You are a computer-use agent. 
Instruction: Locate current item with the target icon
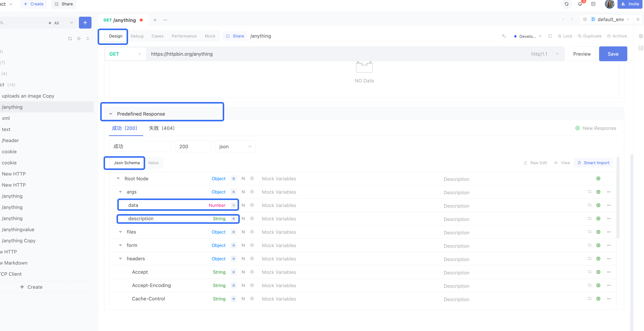[x=79, y=39]
